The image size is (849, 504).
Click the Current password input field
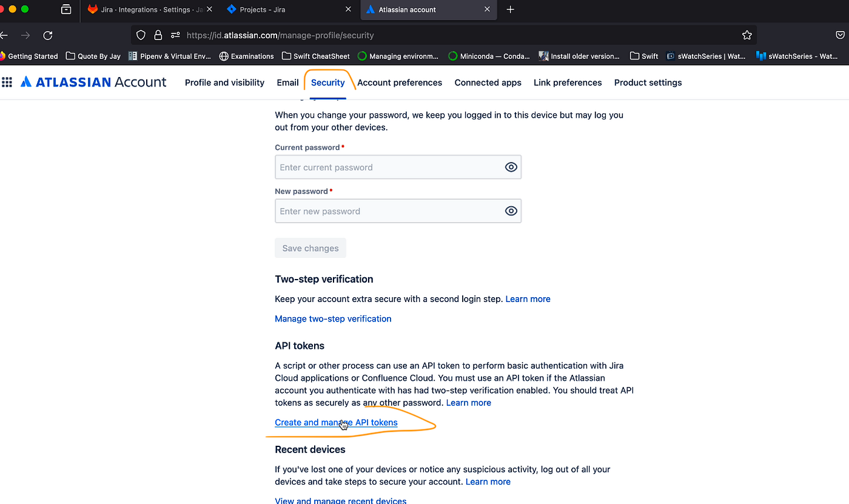click(398, 167)
